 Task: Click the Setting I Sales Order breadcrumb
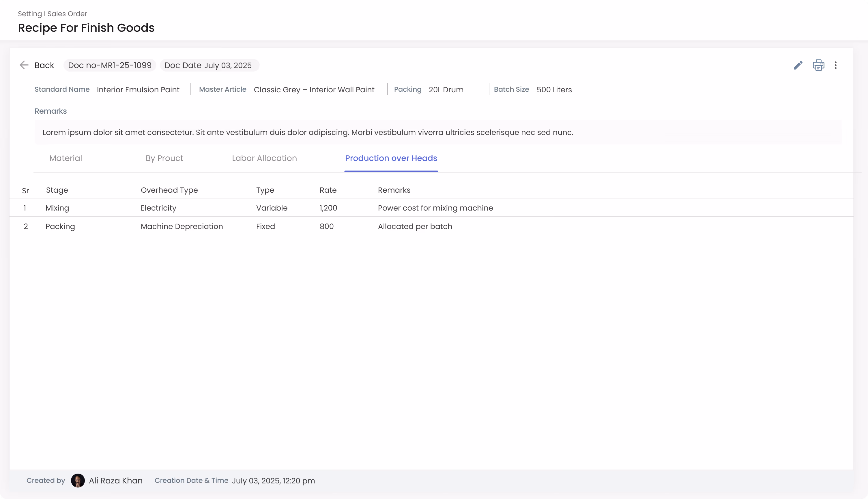pos(53,14)
